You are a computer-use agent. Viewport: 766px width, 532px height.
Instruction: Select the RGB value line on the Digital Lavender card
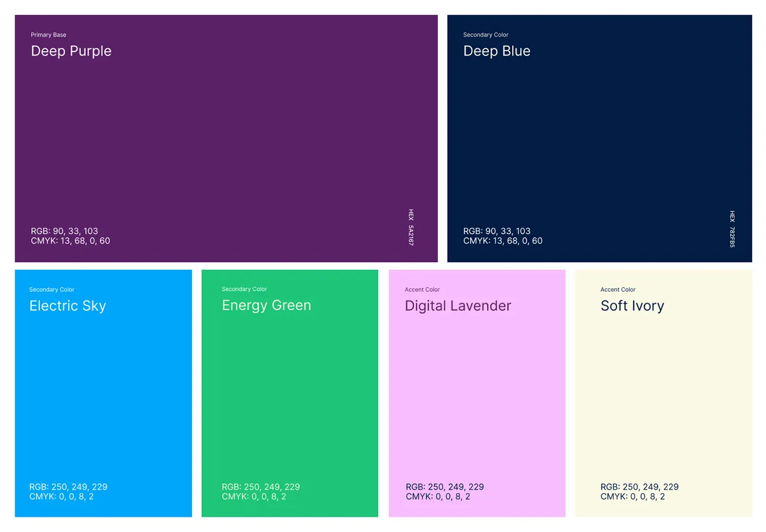click(445, 487)
